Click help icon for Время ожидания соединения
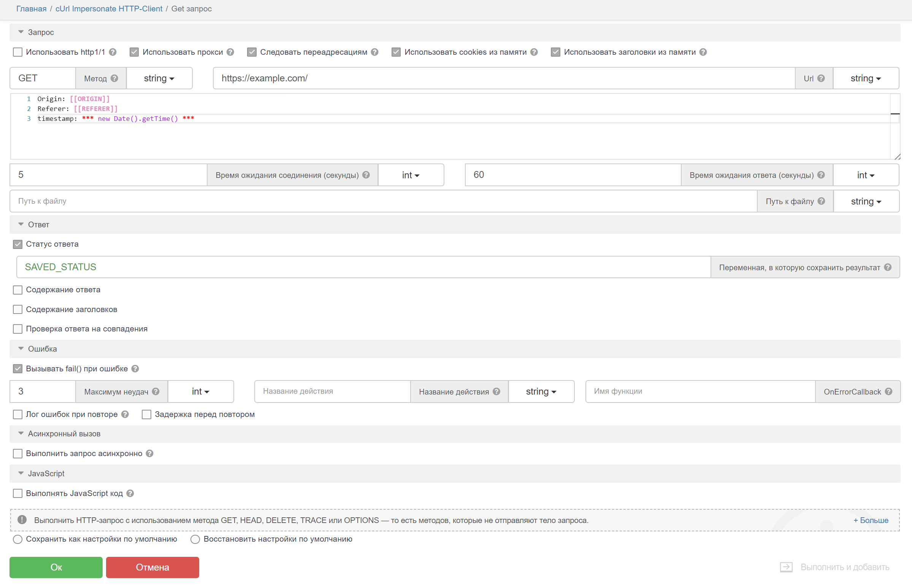The width and height of the screenshot is (912, 588). [x=366, y=175]
